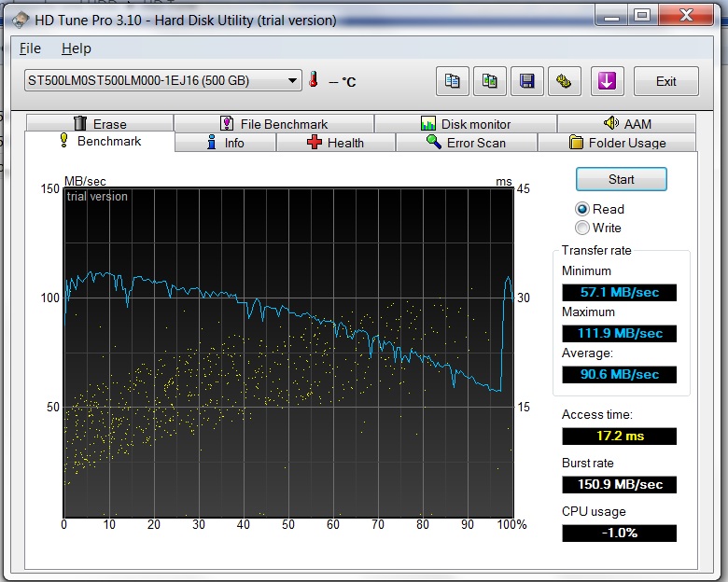The width and height of the screenshot is (728, 582).
Task: Click the Exit button
Action: pyautogui.click(x=665, y=81)
